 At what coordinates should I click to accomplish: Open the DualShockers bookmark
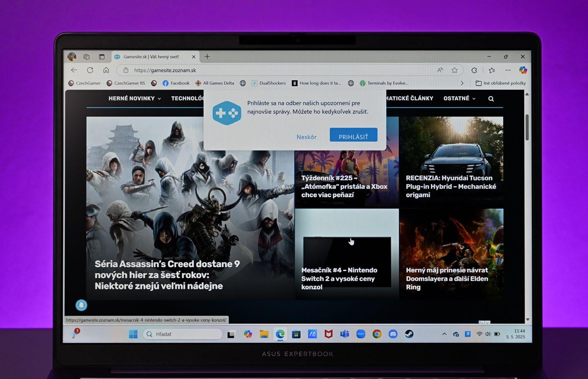point(268,83)
